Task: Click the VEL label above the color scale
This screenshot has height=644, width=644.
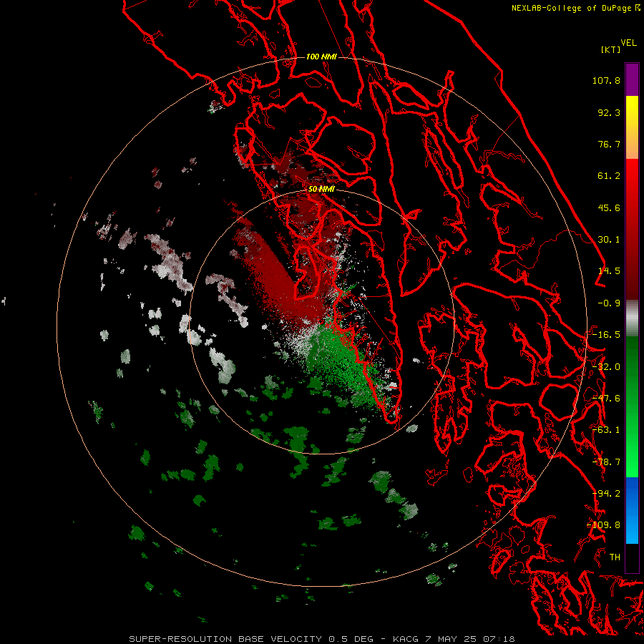Action: [x=628, y=43]
